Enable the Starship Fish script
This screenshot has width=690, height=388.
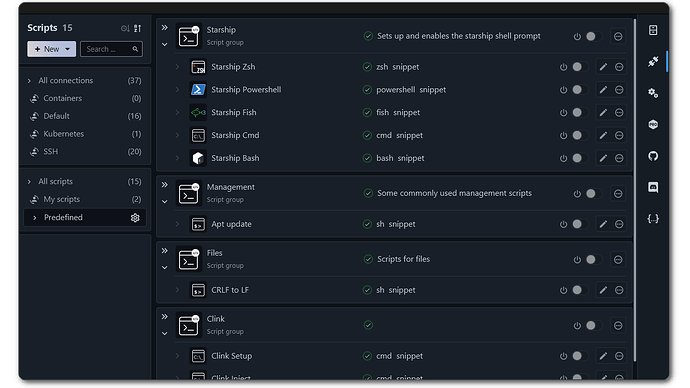pos(579,113)
